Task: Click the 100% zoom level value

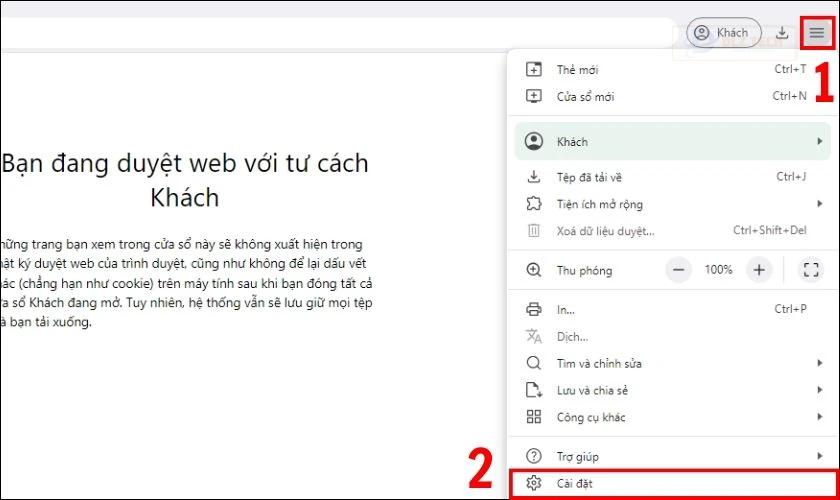Action: (x=718, y=270)
